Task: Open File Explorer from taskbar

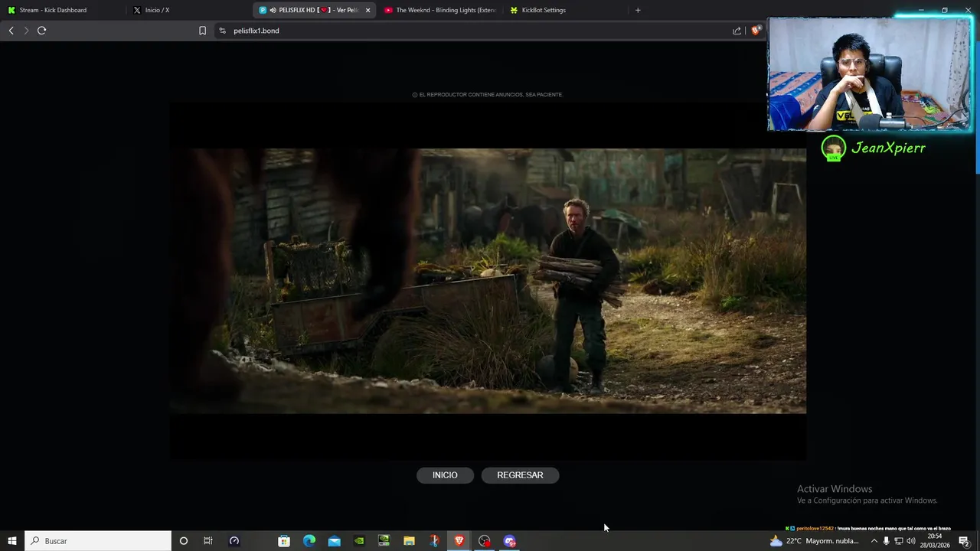Action: [x=410, y=541]
